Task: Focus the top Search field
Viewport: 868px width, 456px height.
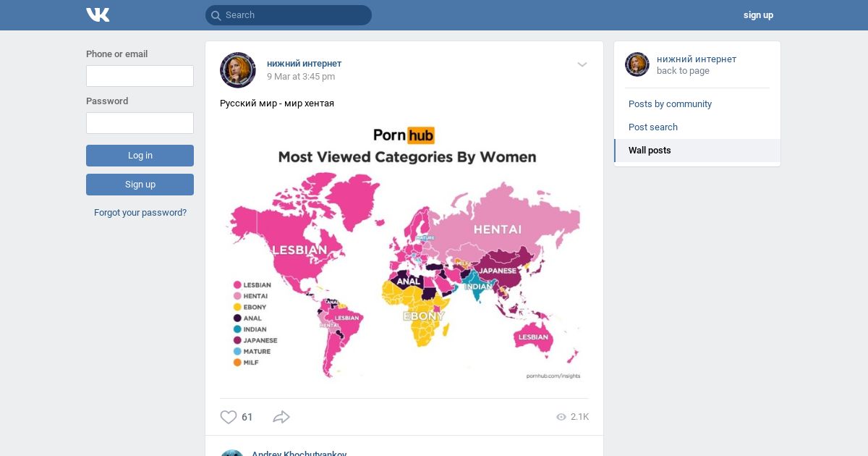Action: [x=289, y=15]
